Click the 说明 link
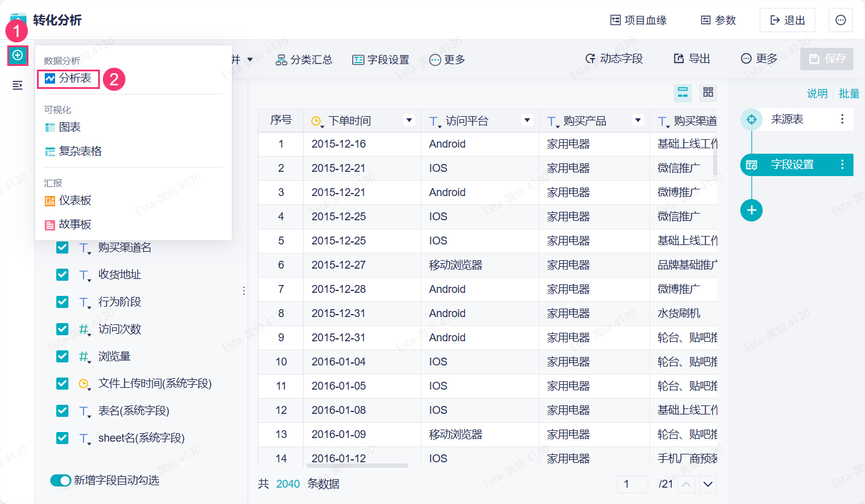 coord(817,93)
